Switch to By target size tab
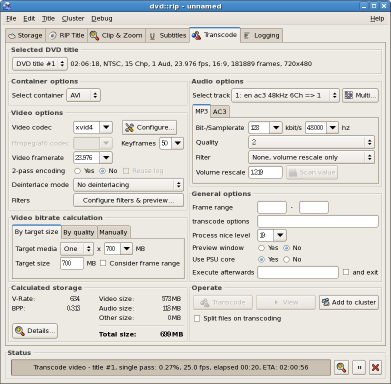Screen dimensions: 391x384 36,232
